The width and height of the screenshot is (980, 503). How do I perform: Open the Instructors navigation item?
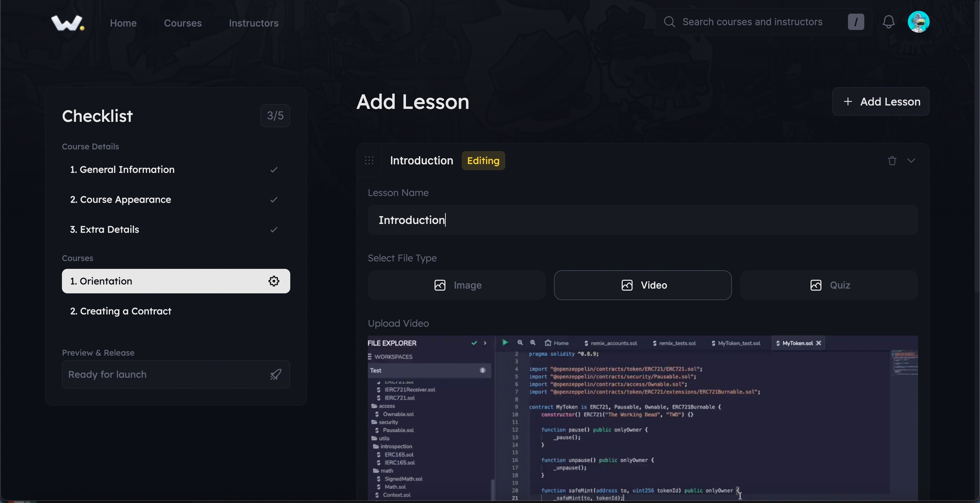click(x=254, y=23)
